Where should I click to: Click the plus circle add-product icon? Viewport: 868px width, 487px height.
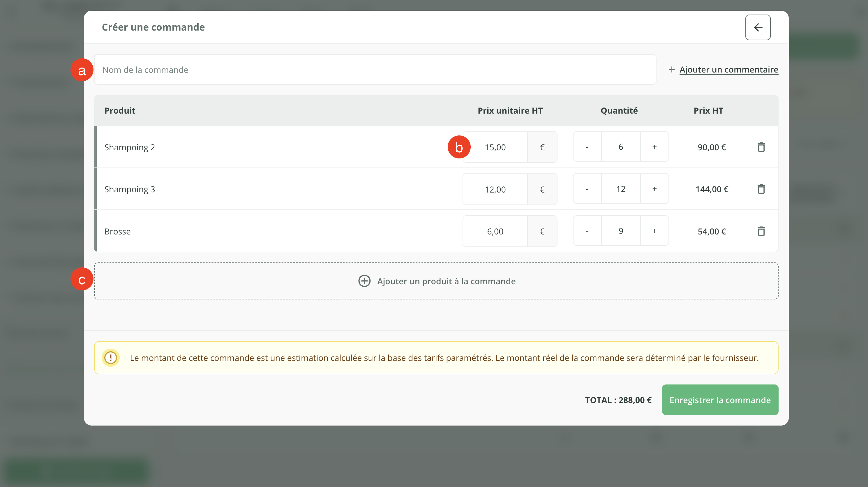(364, 281)
